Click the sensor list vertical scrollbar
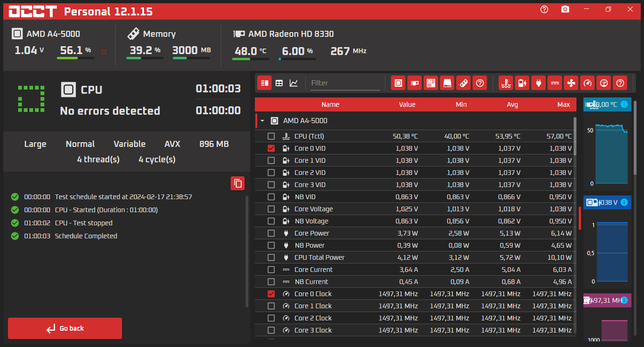The height and width of the screenshot is (347, 644). [x=575, y=136]
